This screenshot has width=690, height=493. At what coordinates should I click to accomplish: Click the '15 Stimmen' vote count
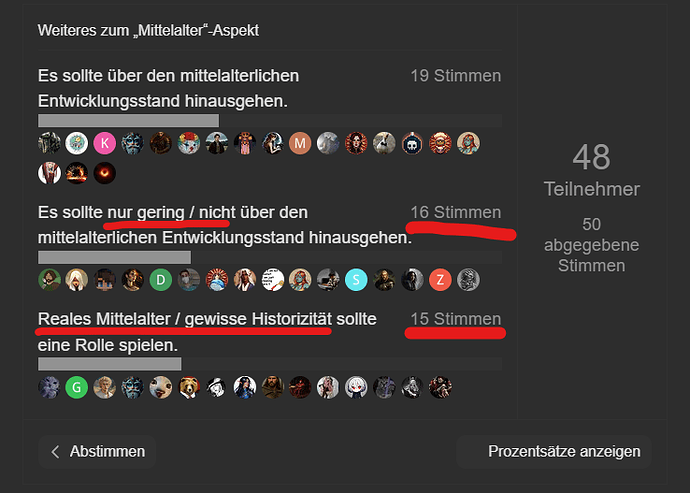click(455, 319)
